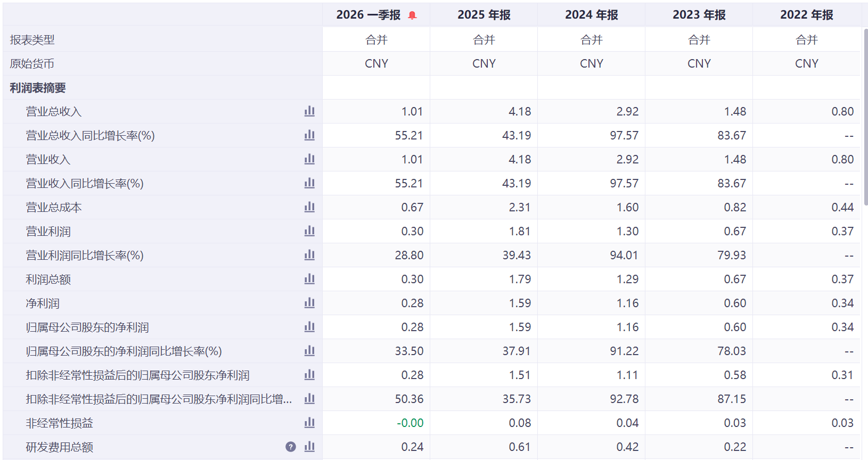
Task: Click 79.93 in 营业利润同比增长率 row
Action: (x=732, y=256)
